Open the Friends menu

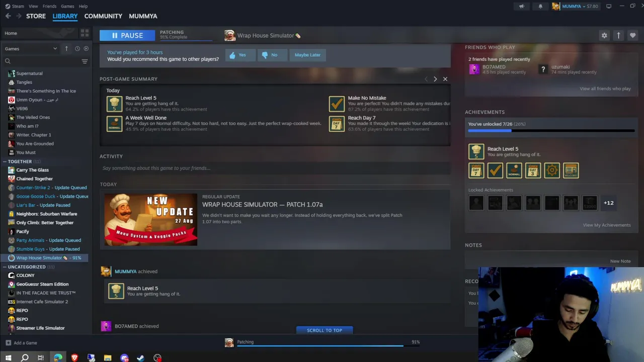point(49,6)
